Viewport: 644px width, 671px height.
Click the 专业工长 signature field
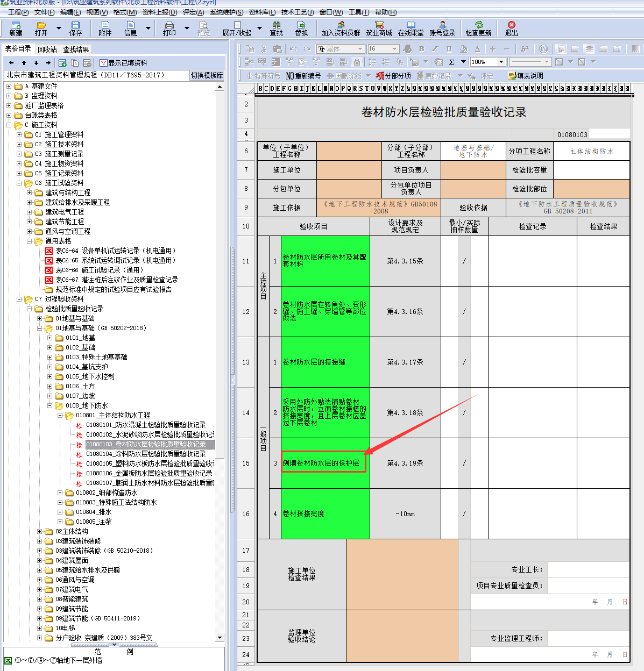point(589,569)
